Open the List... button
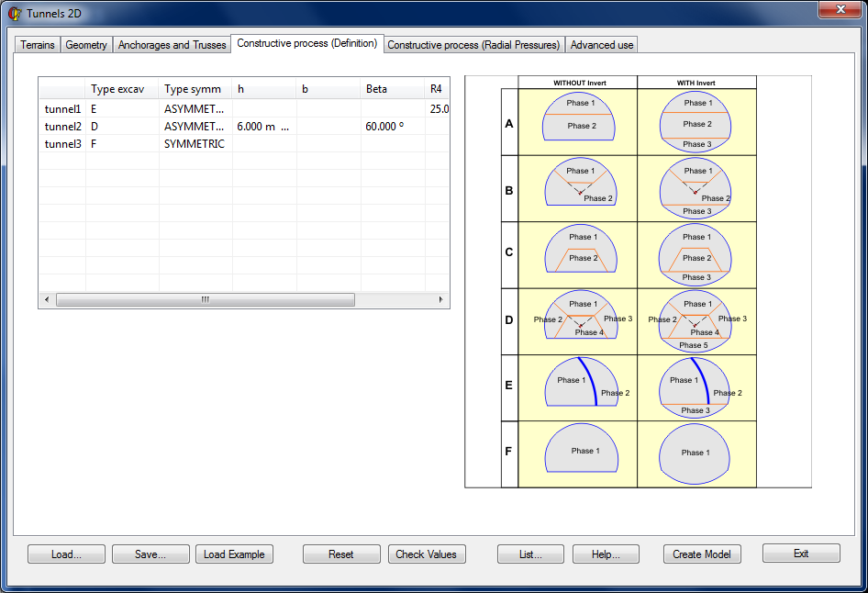This screenshot has width=868, height=593. tap(530, 554)
